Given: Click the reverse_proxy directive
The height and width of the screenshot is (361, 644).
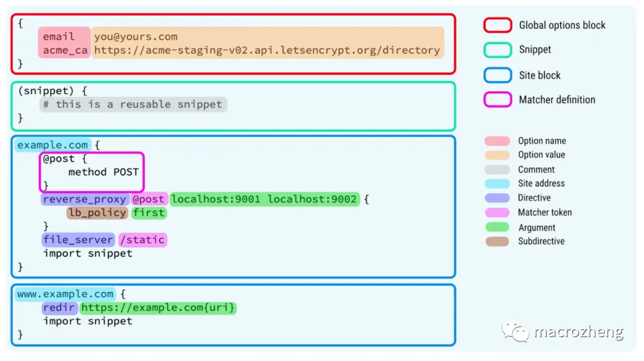Looking at the screenshot, I should click(84, 199).
